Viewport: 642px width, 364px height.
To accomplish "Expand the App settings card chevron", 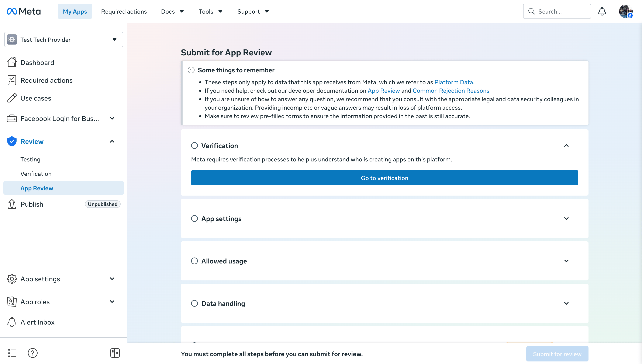I will (566, 218).
